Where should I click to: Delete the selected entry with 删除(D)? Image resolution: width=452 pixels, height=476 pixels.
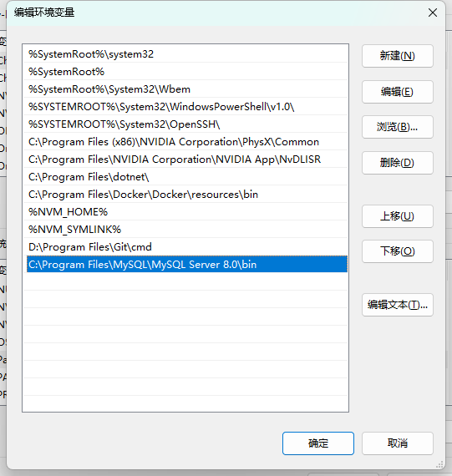point(398,163)
